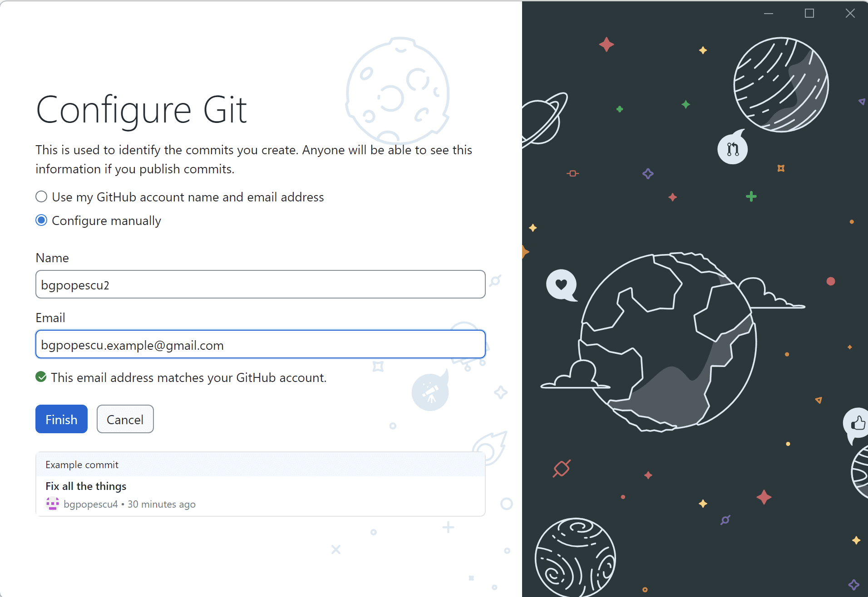This screenshot has height=597, width=868.
Task: Click the green email match checkmark icon
Action: (41, 377)
